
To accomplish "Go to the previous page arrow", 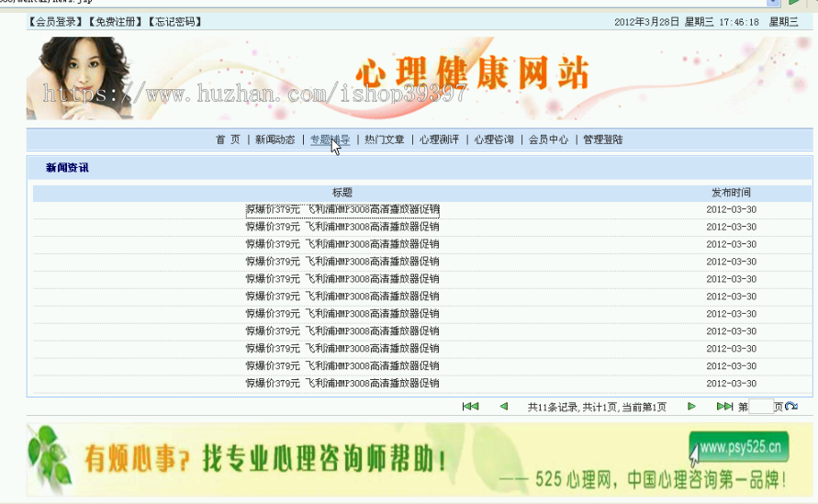I will [504, 407].
